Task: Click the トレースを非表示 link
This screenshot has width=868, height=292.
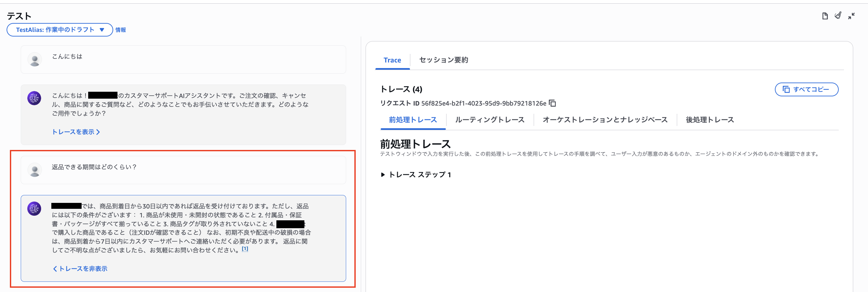Action: [x=80, y=268]
